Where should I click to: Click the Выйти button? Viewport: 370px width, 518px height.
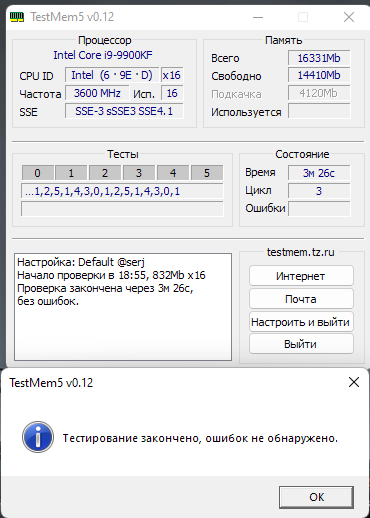click(x=301, y=344)
